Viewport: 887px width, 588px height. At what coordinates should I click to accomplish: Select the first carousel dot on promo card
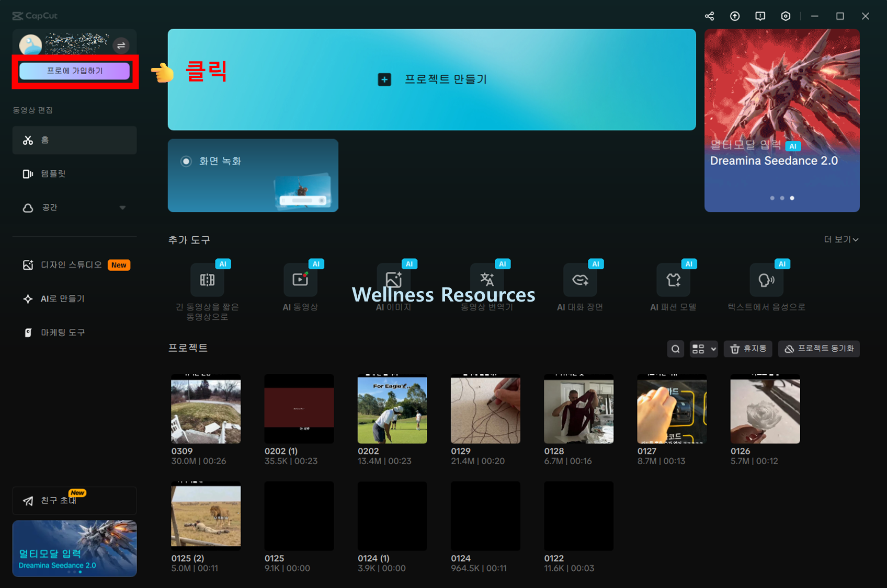(x=772, y=198)
